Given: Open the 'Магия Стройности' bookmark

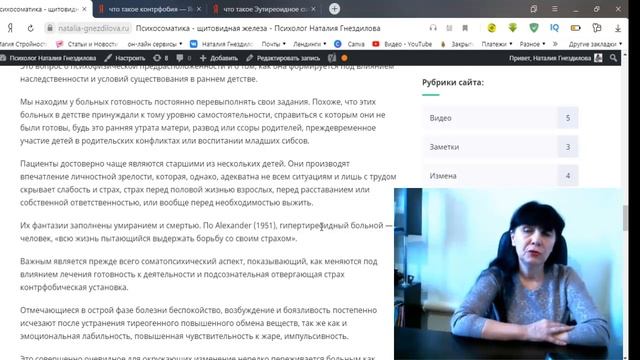Looking at the screenshot, I should pos(24,44).
